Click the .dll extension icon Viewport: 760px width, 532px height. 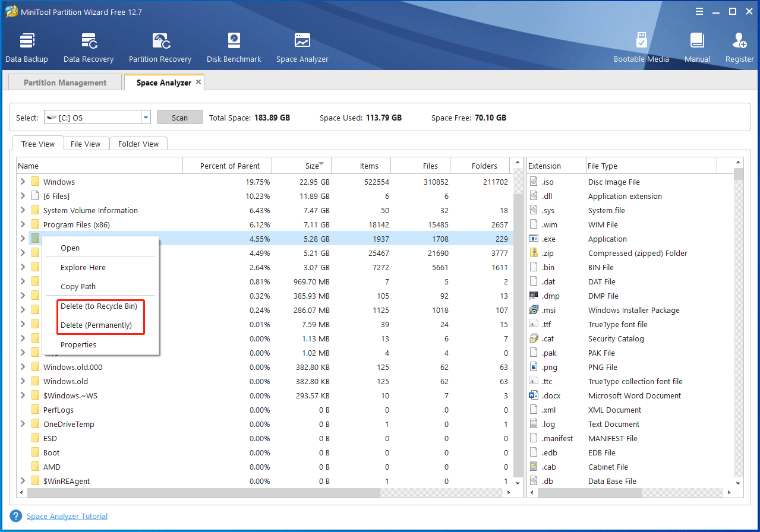(x=534, y=196)
